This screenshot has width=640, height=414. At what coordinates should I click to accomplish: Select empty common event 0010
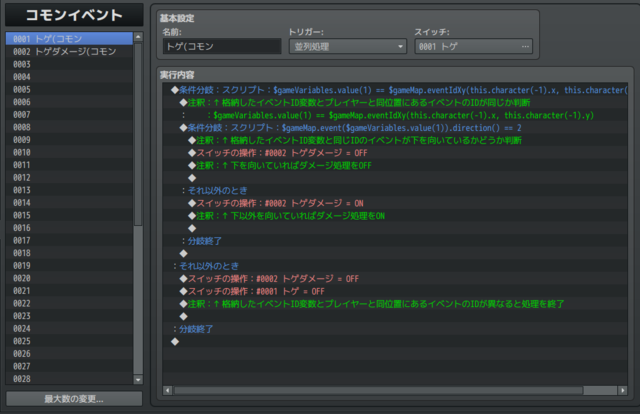pyautogui.click(x=69, y=152)
